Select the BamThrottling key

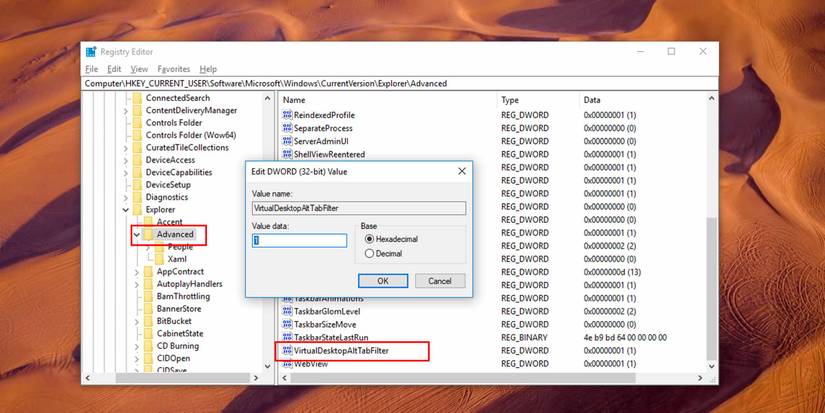[183, 296]
